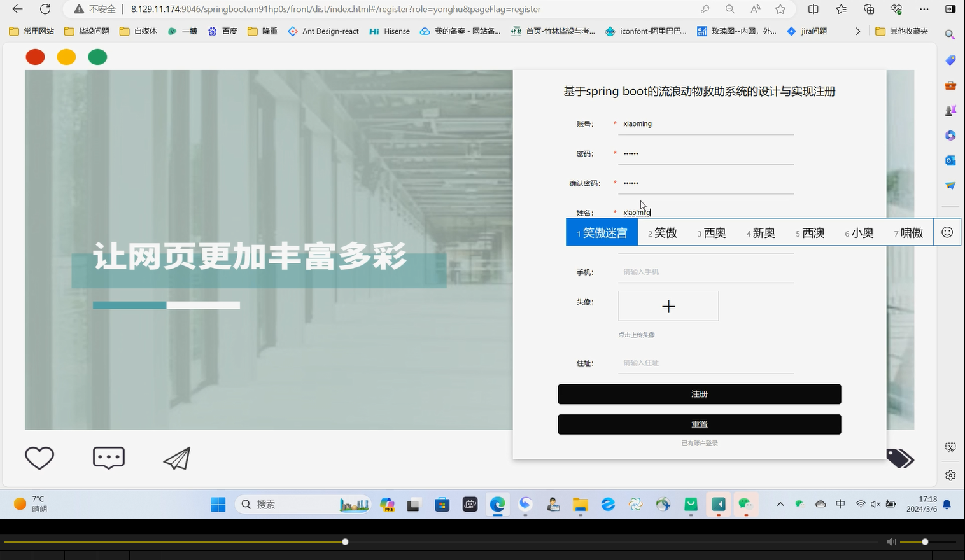Viewport: 965px width, 560px height.
Task: Click the 已有账户登录 login link
Action: [x=699, y=443]
